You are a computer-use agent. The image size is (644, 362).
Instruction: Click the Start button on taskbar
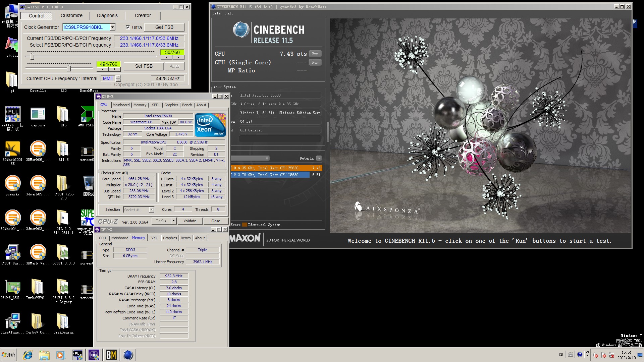9,355
